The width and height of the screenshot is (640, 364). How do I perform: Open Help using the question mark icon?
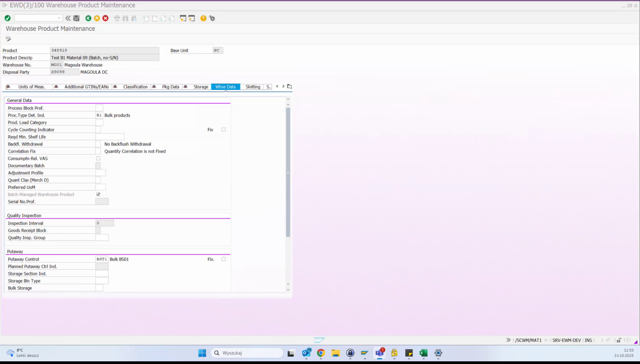click(203, 18)
